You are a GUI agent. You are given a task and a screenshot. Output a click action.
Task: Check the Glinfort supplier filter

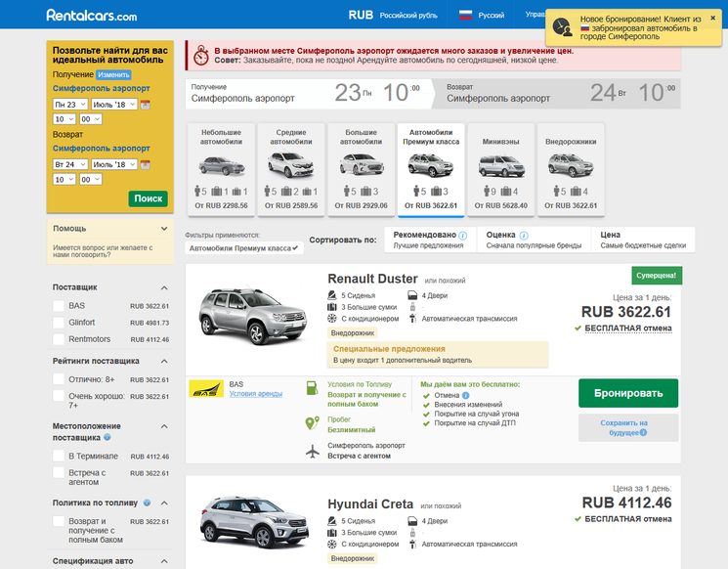tap(59, 323)
